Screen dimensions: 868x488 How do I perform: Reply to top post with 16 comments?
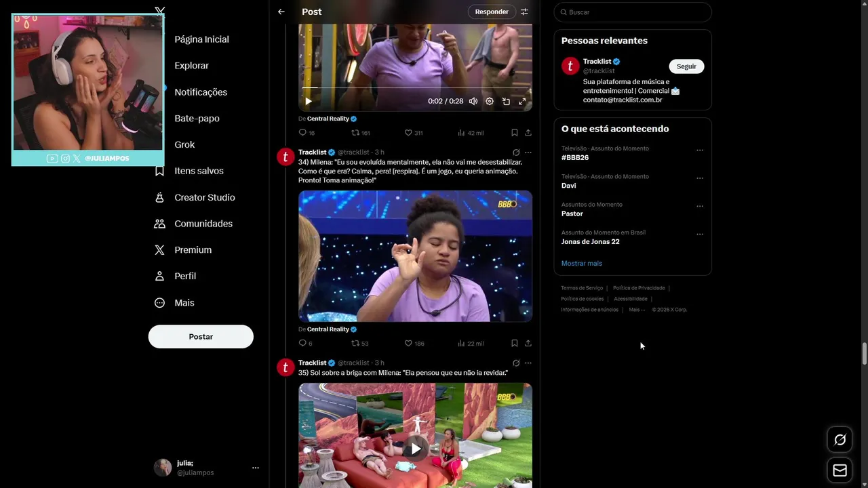(307, 133)
